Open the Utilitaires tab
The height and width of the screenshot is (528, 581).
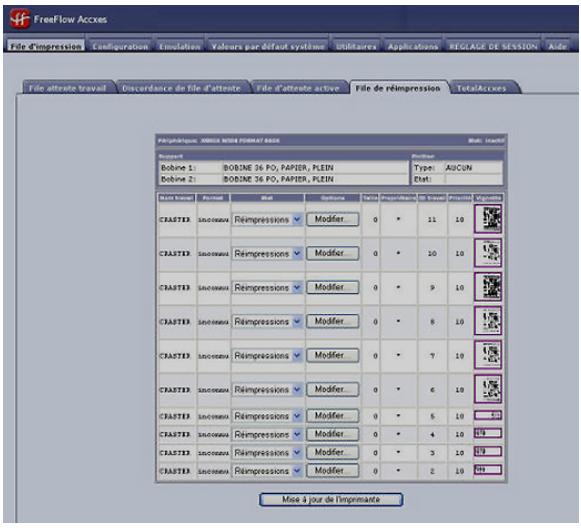[356, 46]
